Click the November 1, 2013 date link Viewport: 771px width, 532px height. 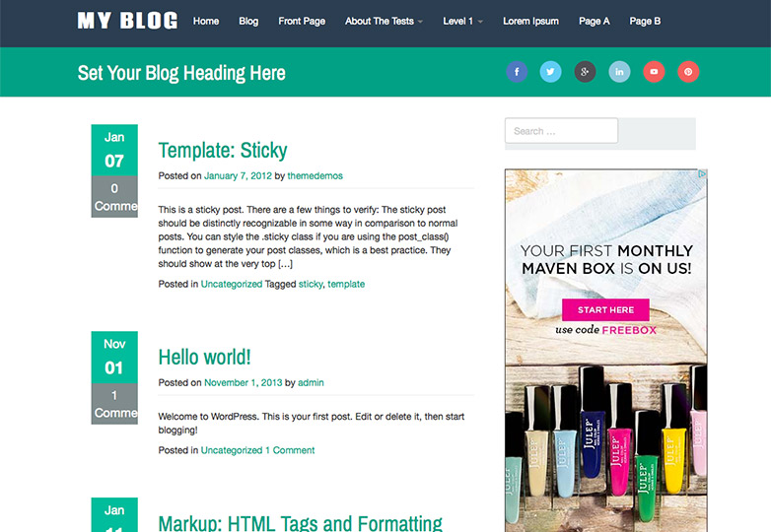pyautogui.click(x=244, y=382)
